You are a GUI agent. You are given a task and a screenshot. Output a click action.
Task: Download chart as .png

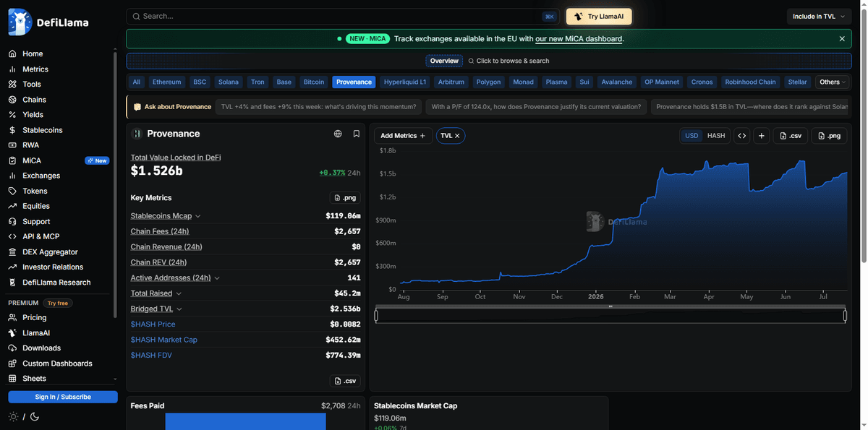pos(829,135)
